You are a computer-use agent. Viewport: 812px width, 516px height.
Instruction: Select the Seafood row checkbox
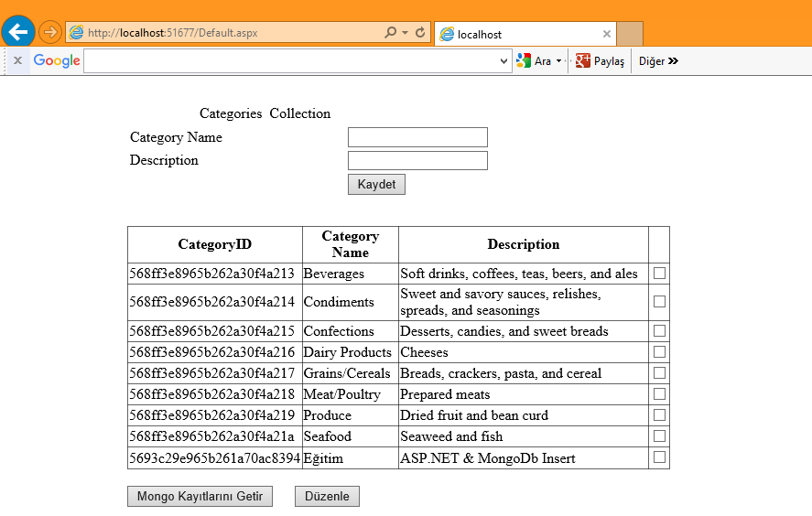coord(659,435)
